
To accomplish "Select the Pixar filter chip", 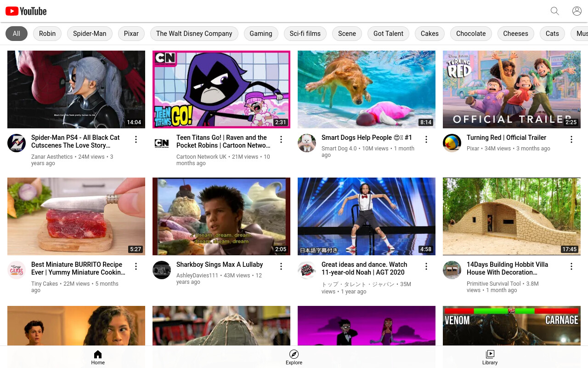I will tap(131, 34).
